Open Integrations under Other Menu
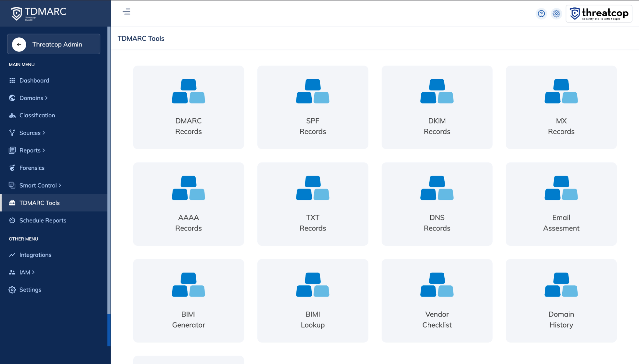The height and width of the screenshot is (364, 639). (x=35, y=255)
